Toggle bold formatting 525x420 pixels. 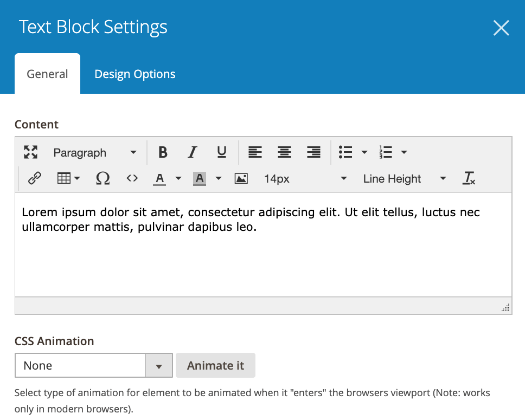tap(163, 152)
